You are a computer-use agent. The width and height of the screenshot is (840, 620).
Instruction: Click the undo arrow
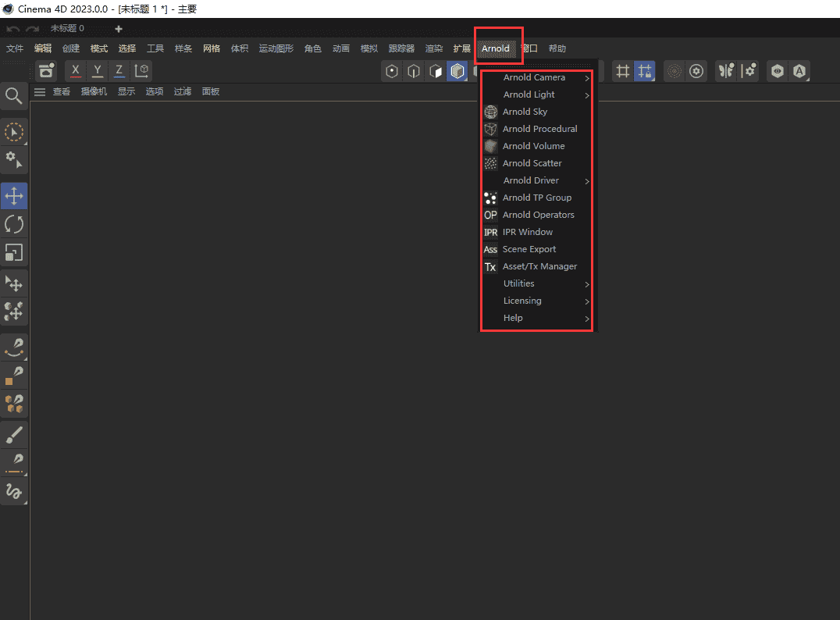click(12, 28)
